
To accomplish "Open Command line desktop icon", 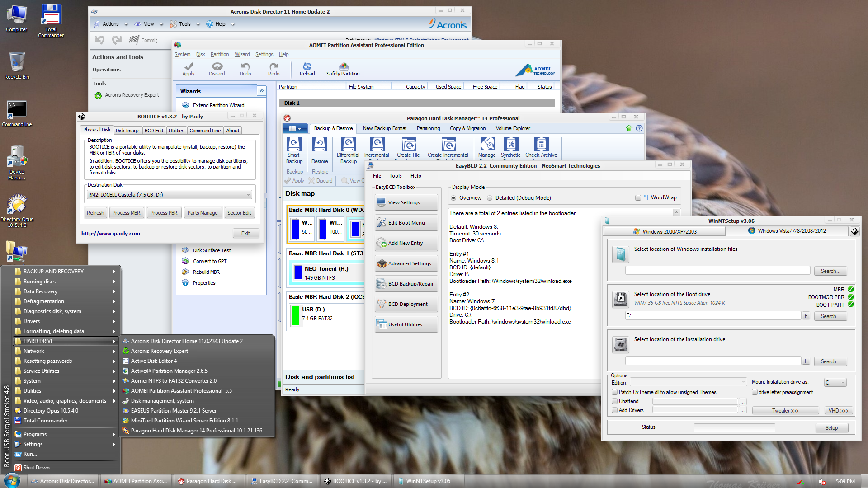I will (17, 113).
